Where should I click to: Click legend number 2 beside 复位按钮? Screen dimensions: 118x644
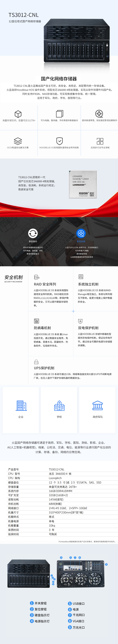[32, 609]
